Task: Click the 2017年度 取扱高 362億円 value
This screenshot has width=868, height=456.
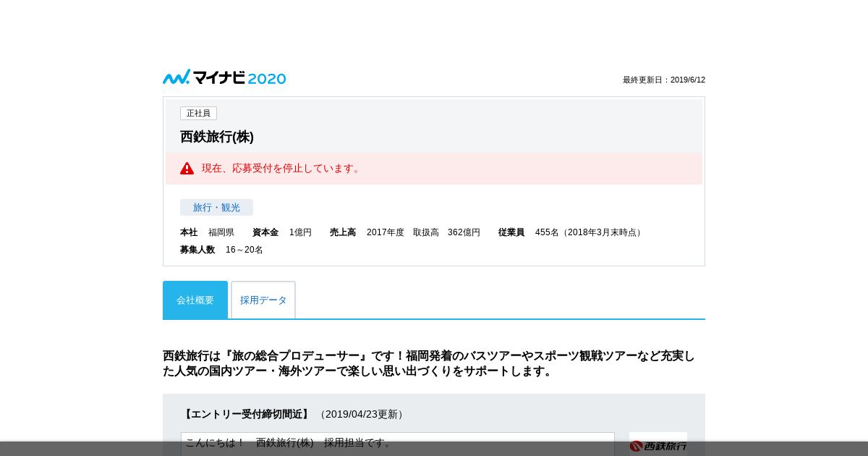Action: coord(423,232)
